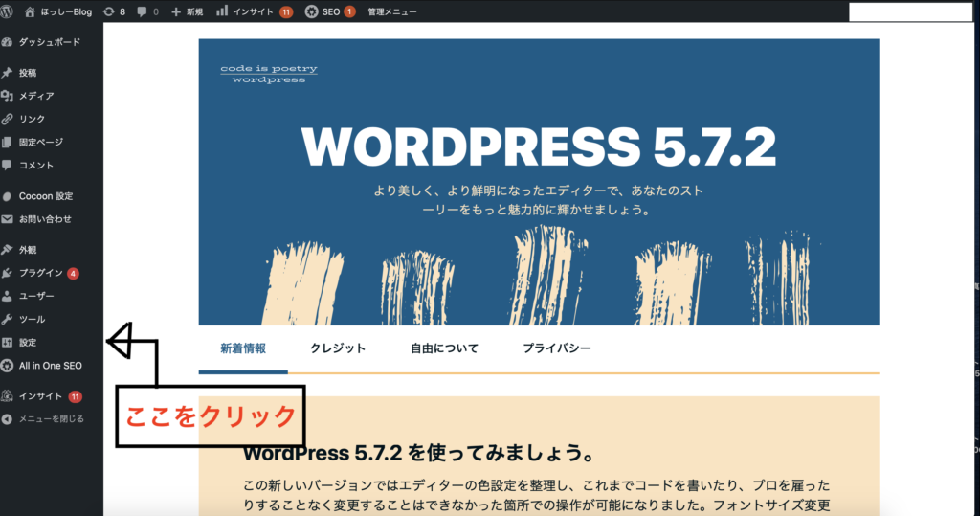Switch to the プライバシー tab
Viewport: 980px width, 516px height.
557,348
